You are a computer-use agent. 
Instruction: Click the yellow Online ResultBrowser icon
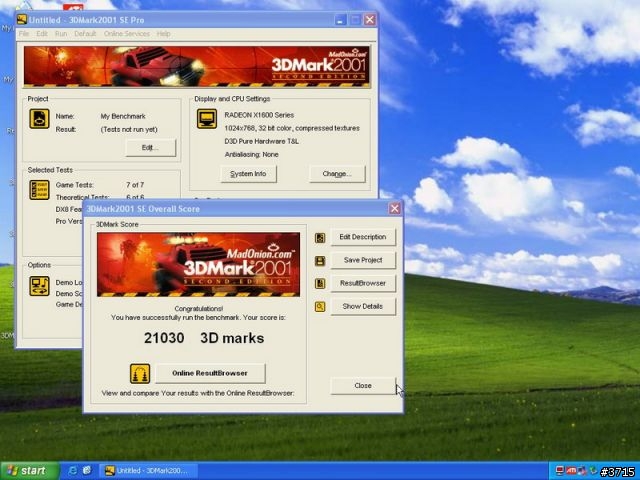point(140,374)
